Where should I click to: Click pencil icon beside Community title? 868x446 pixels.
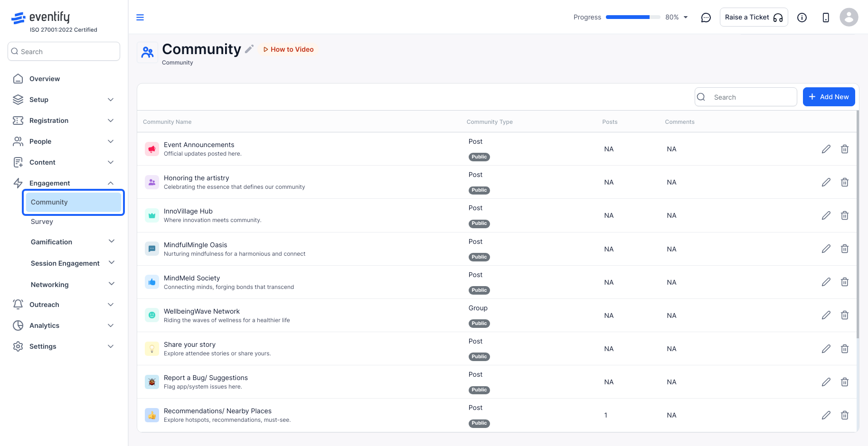click(249, 49)
